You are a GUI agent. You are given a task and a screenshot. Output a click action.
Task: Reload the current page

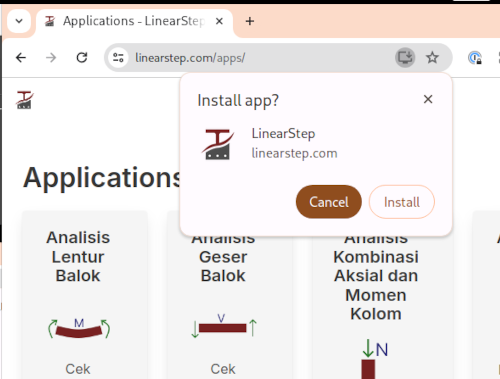82,58
